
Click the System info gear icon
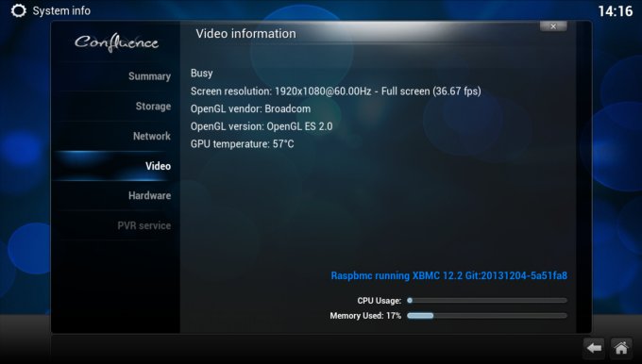[x=19, y=10]
